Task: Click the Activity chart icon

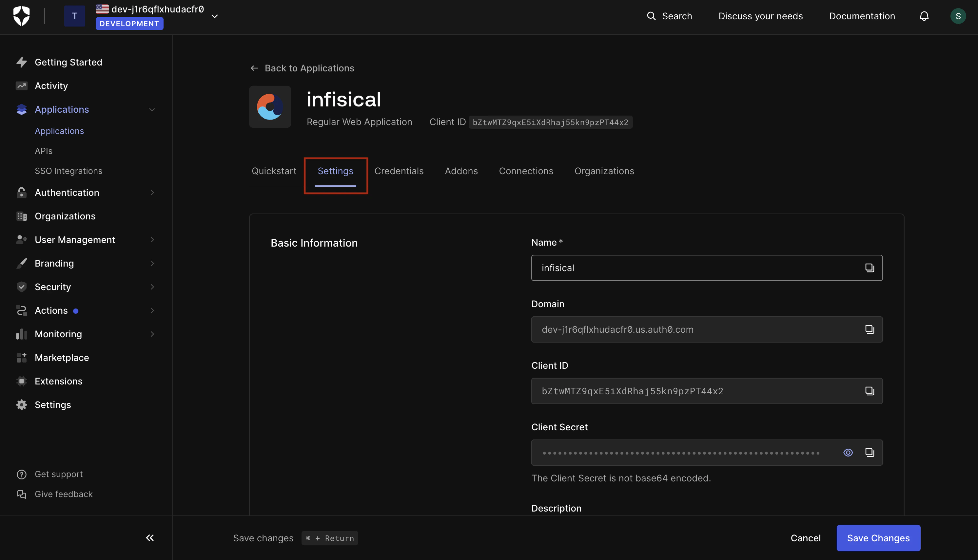Action: pos(22,86)
